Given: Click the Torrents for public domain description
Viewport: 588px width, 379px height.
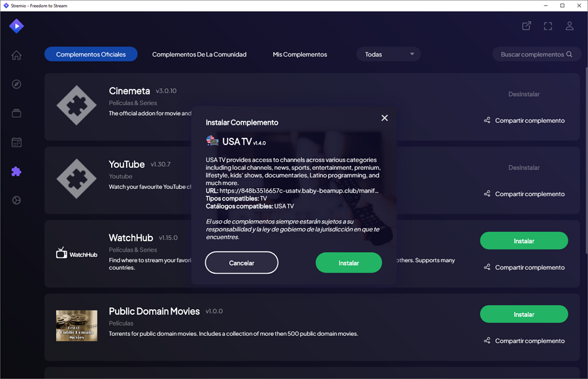Looking at the screenshot, I should (x=233, y=334).
